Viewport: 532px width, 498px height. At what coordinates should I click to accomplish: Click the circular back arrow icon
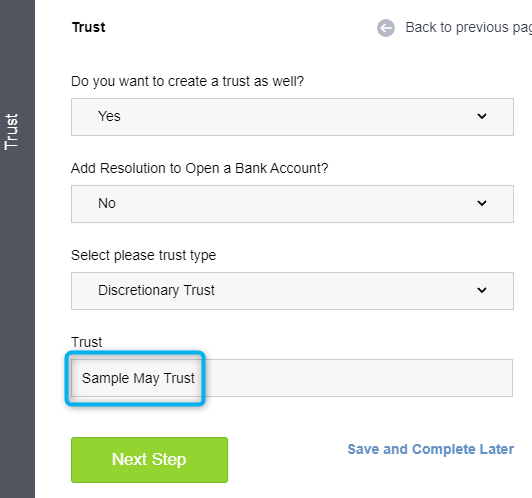386,28
